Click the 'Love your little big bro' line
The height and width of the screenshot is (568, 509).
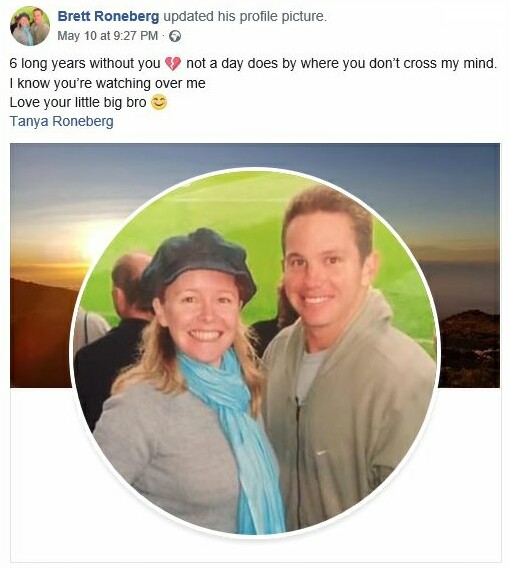[78, 103]
